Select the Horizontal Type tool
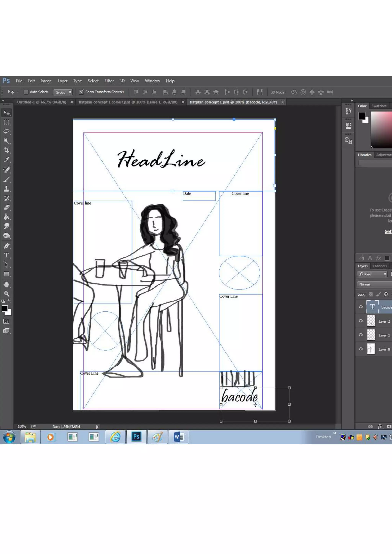The image size is (392, 554). [7, 255]
